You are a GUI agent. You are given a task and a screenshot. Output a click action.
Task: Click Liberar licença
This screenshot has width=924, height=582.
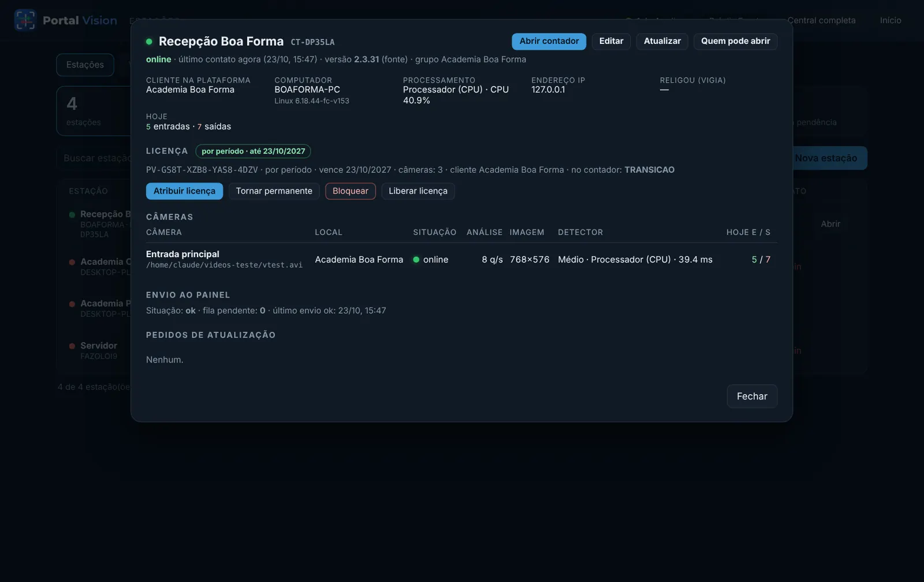pyautogui.click(x=418, y=191)
